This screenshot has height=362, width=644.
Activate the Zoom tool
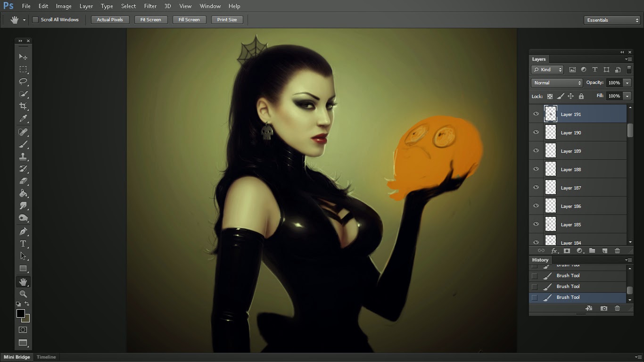[x=23, y=294]
